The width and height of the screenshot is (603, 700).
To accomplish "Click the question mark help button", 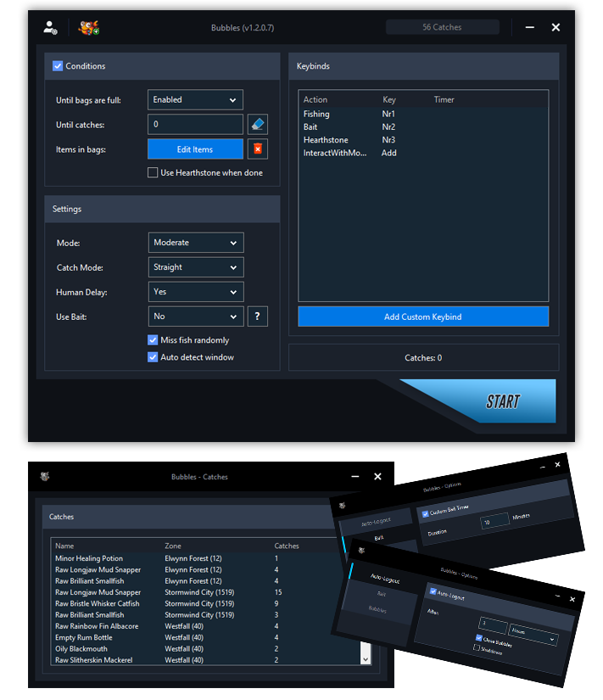I will [258, 316].
